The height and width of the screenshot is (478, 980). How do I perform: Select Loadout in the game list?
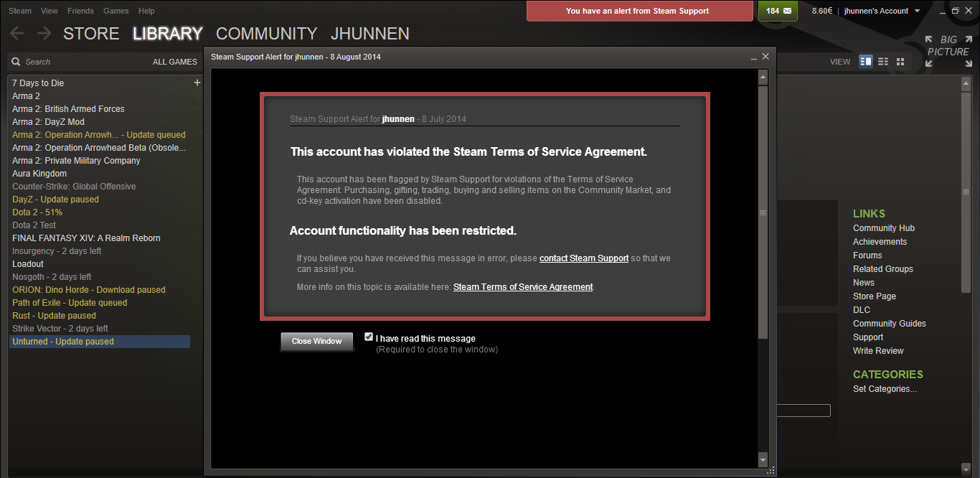(x=99, y=264)
